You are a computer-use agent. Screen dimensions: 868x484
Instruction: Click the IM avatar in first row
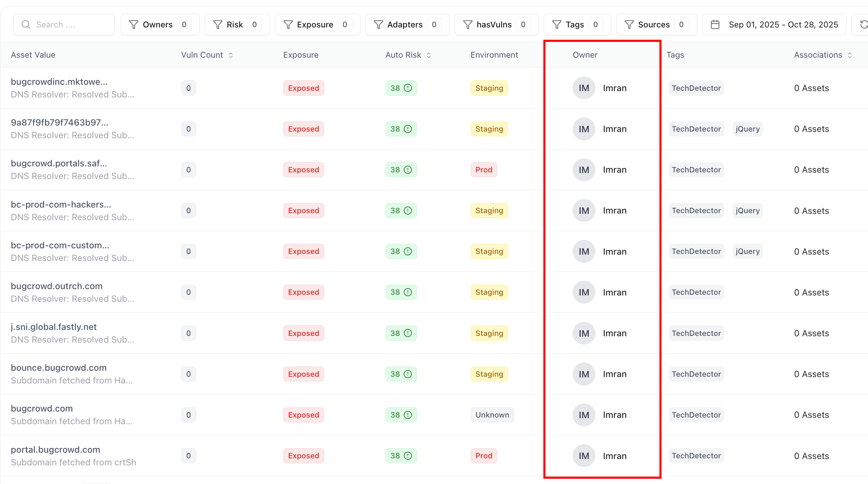click(583, 88)
